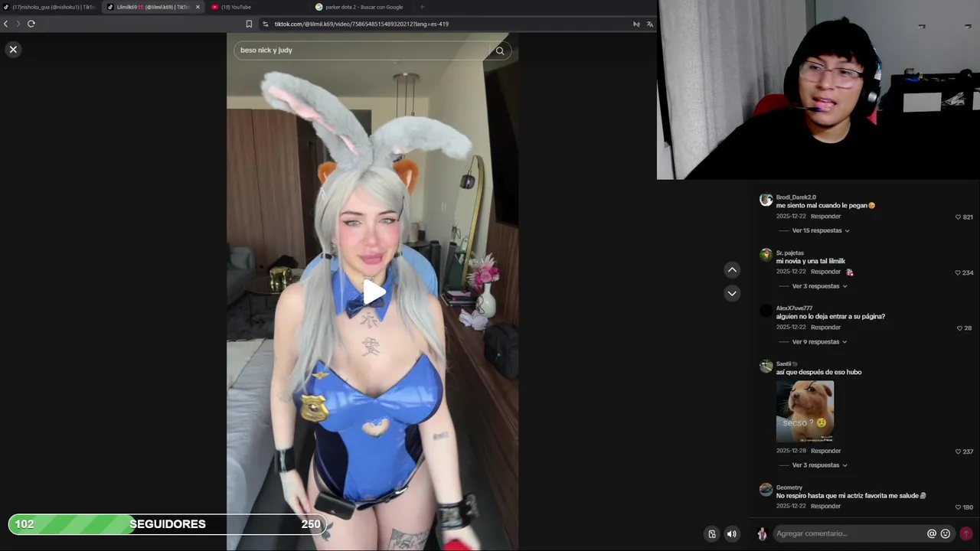Image resolution: width=980 pixels, height=551 pixels.
Task: Expand Santii's 'Ver 3 respuestas'
Action: click(820, 465)
